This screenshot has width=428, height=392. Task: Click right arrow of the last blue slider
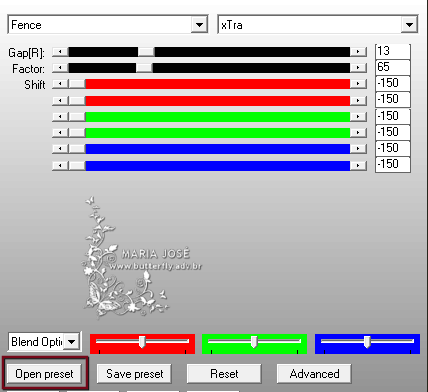[358, 165]
